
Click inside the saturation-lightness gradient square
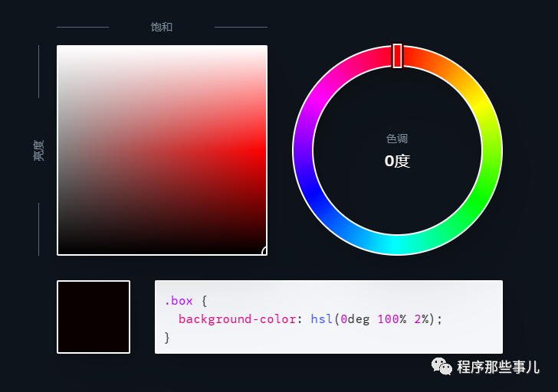162,150
